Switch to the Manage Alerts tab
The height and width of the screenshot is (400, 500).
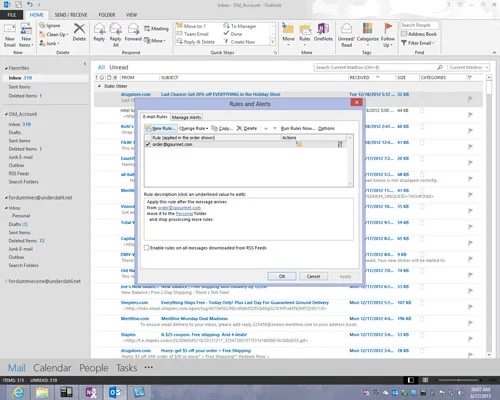pos(186,117)
